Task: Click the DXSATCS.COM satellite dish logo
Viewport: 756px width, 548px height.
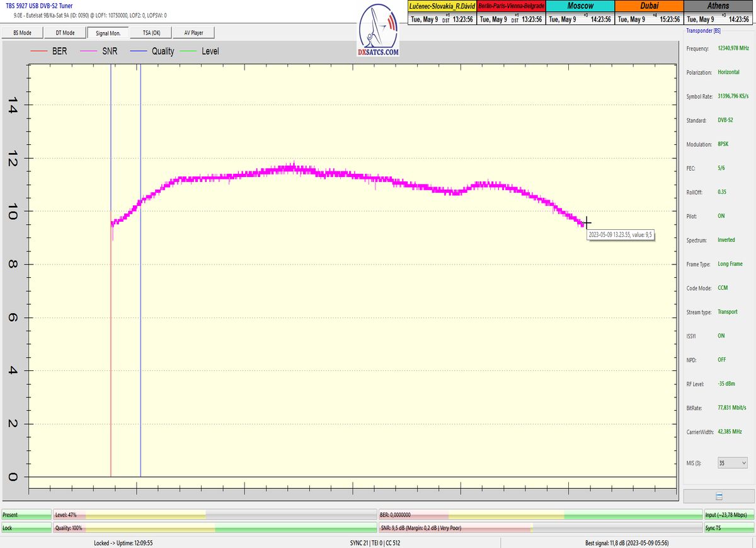Action: coord(379,30)
